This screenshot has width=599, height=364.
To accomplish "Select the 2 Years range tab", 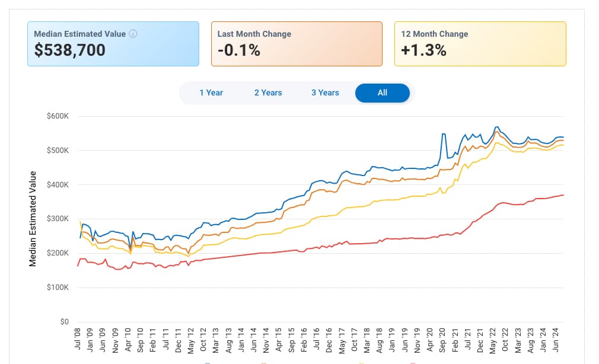I will click(x=268, y=92).
